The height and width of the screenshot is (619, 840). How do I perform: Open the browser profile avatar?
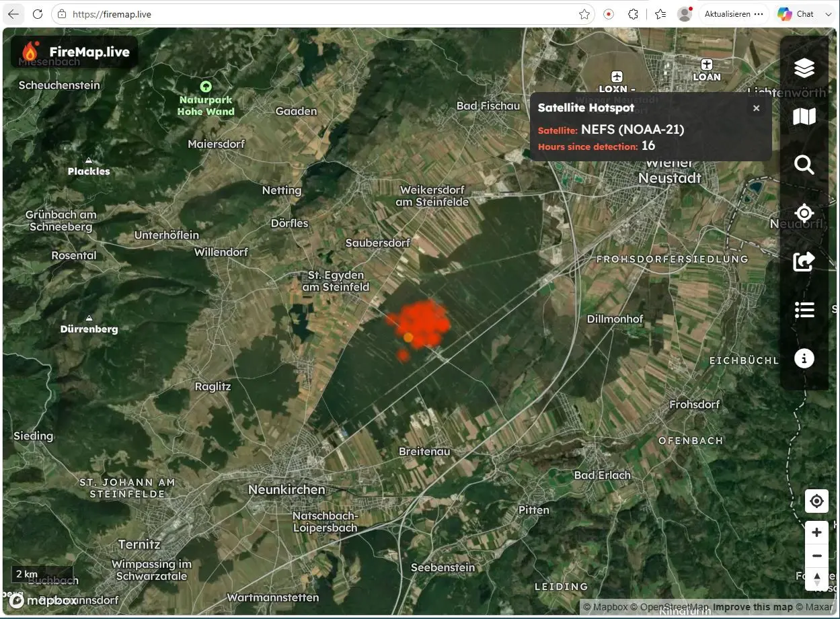pyautogui.click(x=685, y=14)
